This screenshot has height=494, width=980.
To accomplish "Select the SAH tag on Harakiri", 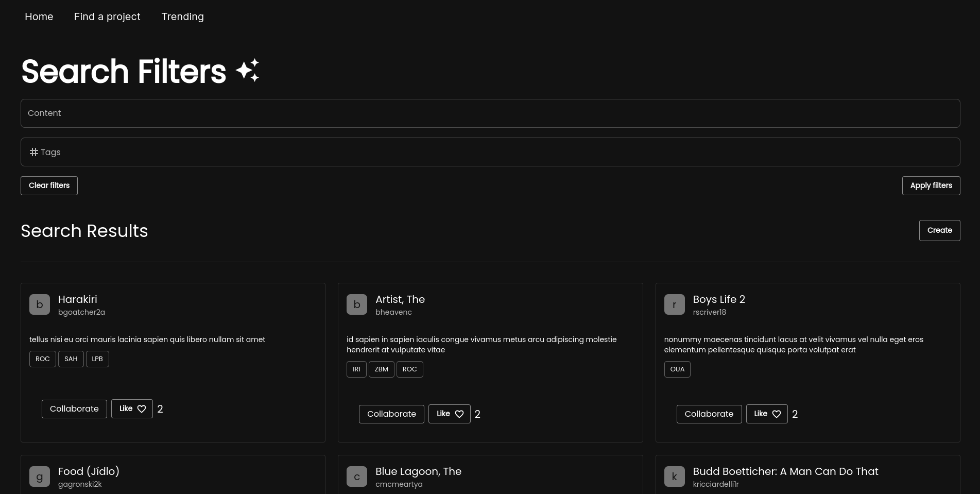I will [71, 359].
